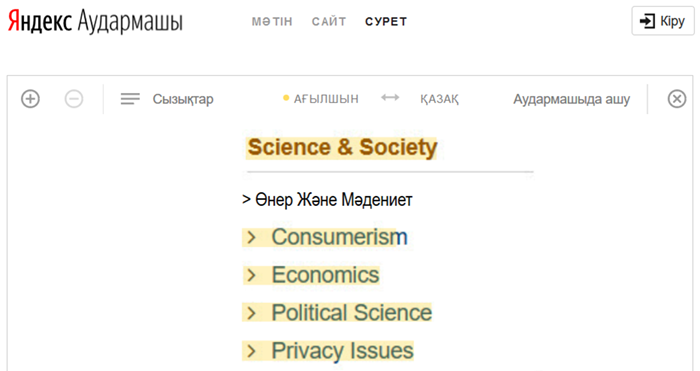The width and height of the screenshot is (700, 371).
Task: Open the ҚАЗАҚ target language selector
Action: click(x=439, y=99)
